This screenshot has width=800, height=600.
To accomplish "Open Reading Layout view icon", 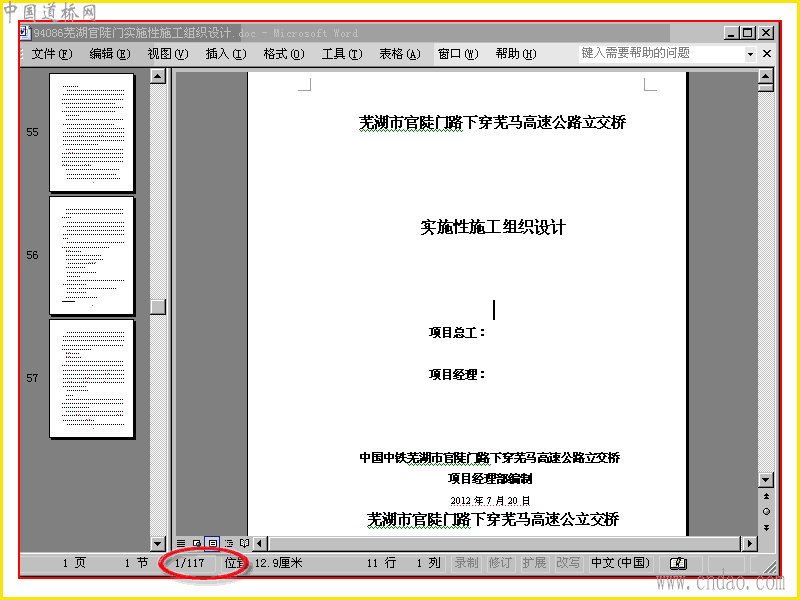I will (244, 543).
